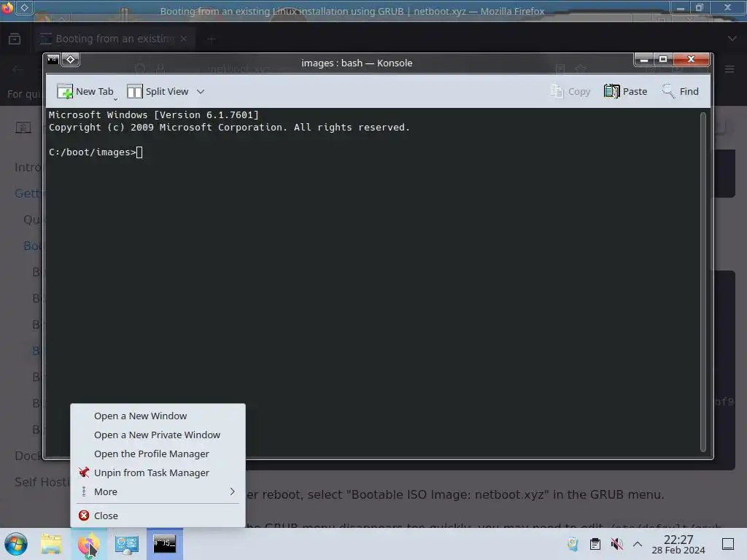Click the Copy toolbar button
This screenshot has width=747, height=560.
(x=570, y=91)
